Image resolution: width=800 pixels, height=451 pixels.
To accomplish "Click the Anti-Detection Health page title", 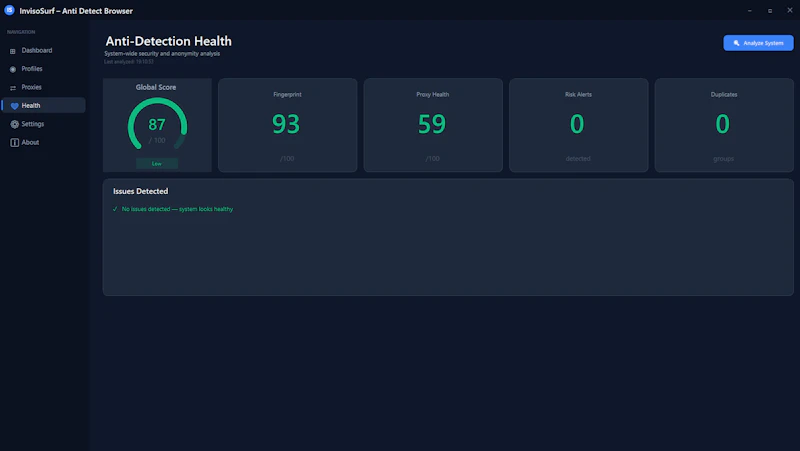I will point(168,41).
